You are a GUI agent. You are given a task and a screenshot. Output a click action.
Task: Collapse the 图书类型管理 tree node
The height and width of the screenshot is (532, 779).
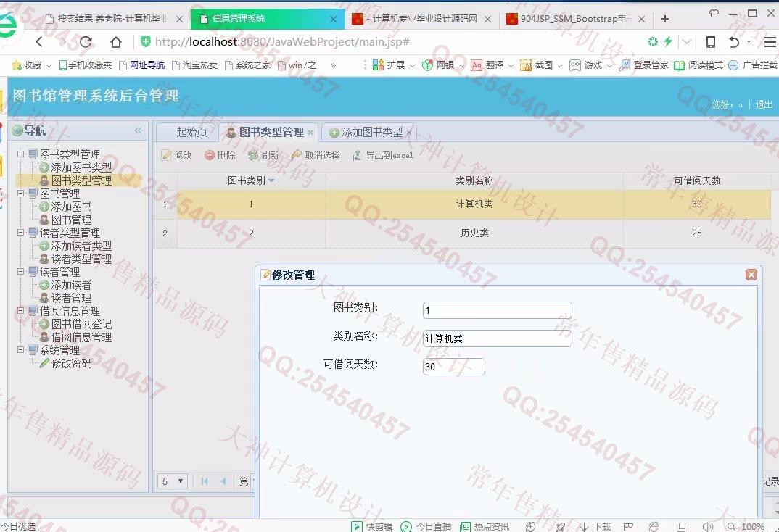pos(21,154)
